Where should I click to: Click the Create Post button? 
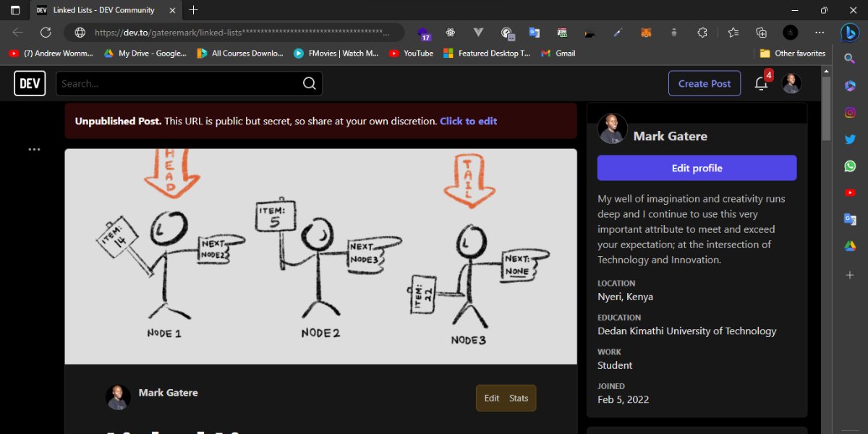(x=705, y=83)
